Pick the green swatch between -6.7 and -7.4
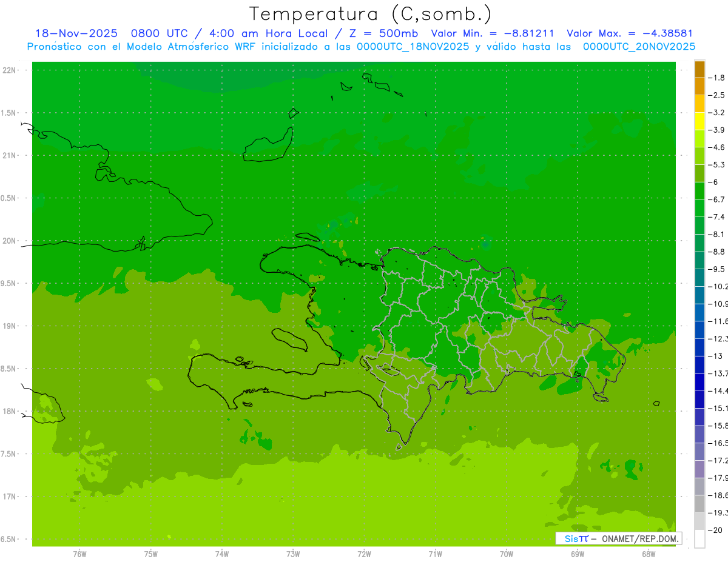 click(x=699, y=209)
